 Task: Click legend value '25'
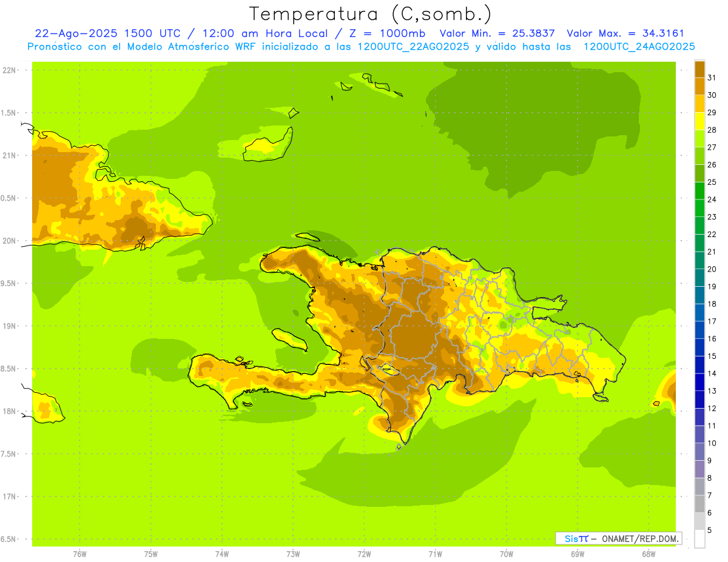pyautogui.click(x=712, y=182)
